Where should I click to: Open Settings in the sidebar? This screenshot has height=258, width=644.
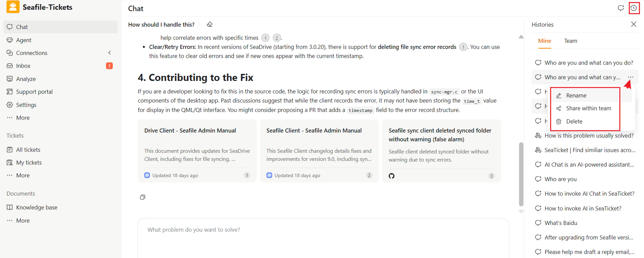(60, 105)
